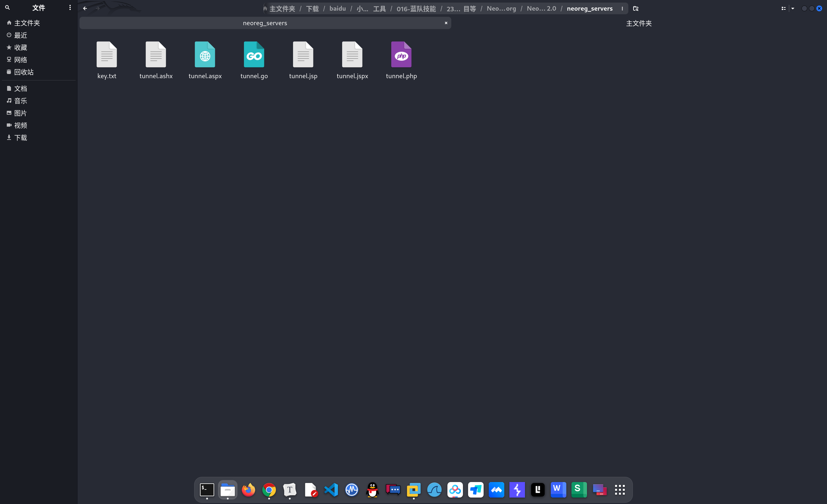Open 回收站 in the sidebar
This screenshot has width=827, height=504.
[x=24, y=72]
